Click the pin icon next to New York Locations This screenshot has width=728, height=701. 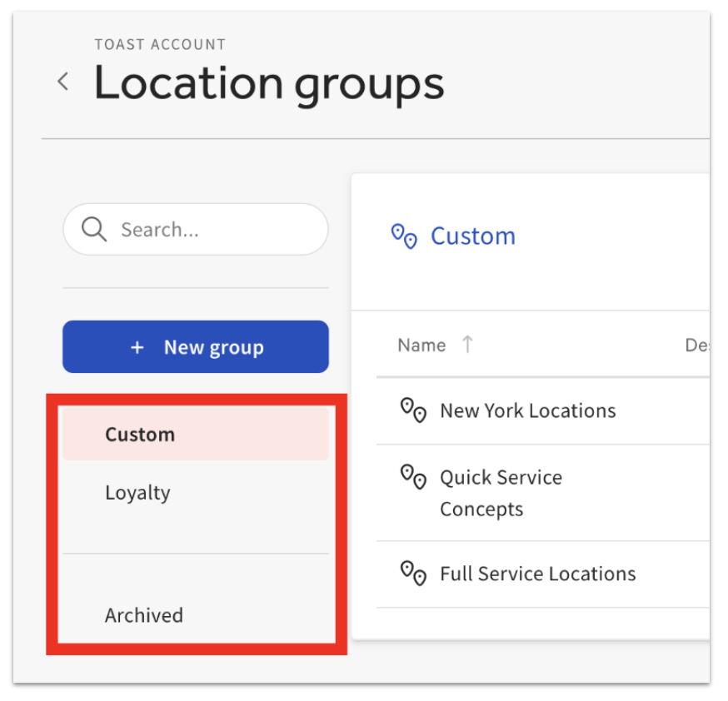click(x=413, y=410)
